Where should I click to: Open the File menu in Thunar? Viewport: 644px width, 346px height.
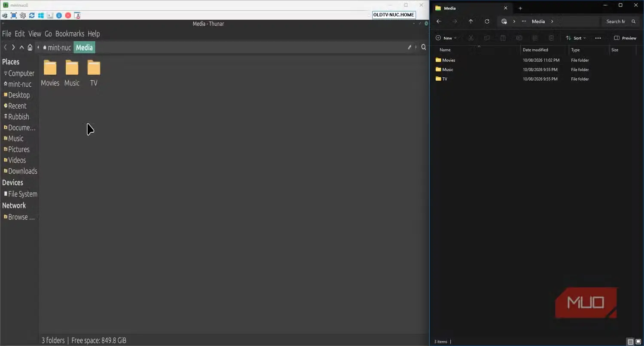(7, 34)
